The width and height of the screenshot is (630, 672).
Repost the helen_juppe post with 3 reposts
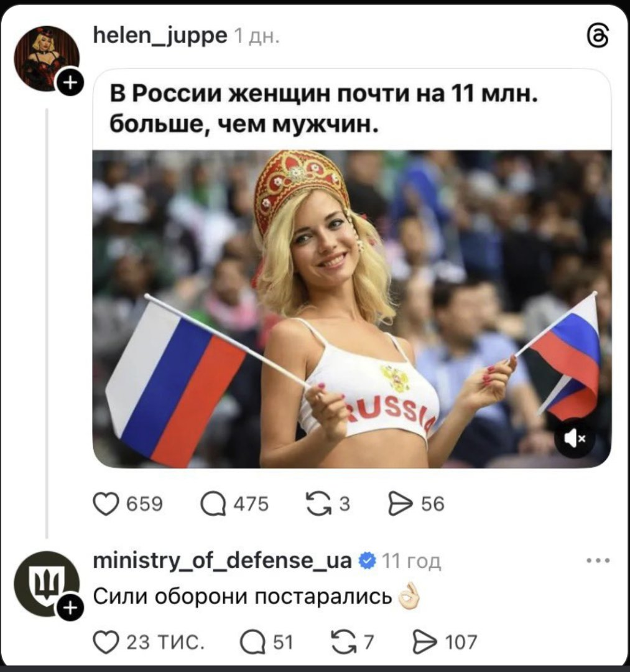pyautogui.click(x=319, y=503)
